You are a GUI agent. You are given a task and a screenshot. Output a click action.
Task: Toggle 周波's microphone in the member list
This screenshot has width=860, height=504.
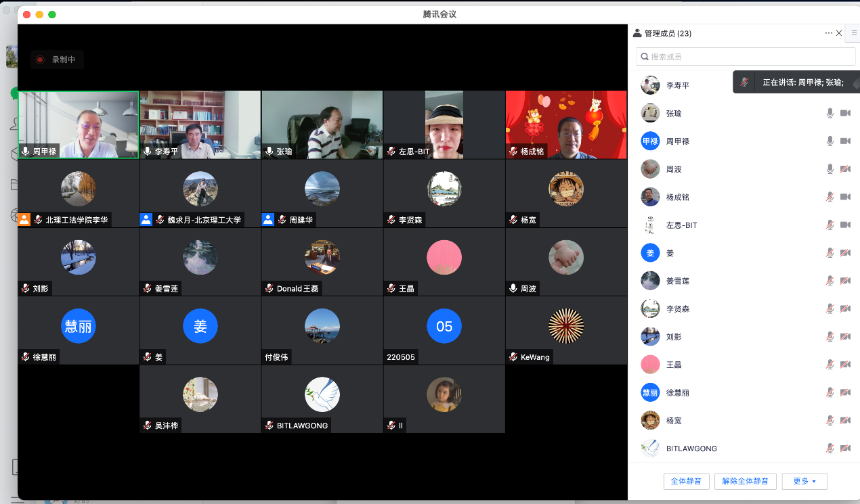pyautogui.click(x=830, y=168)
